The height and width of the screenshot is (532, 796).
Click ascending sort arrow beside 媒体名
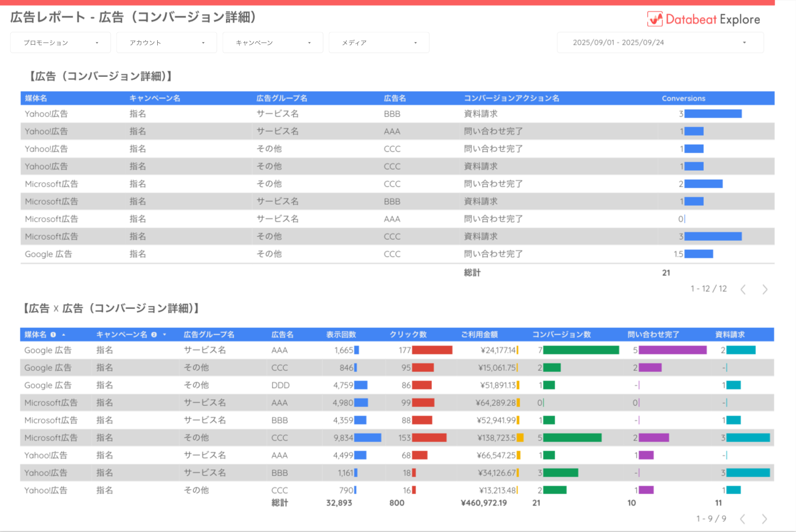point(64,335)
